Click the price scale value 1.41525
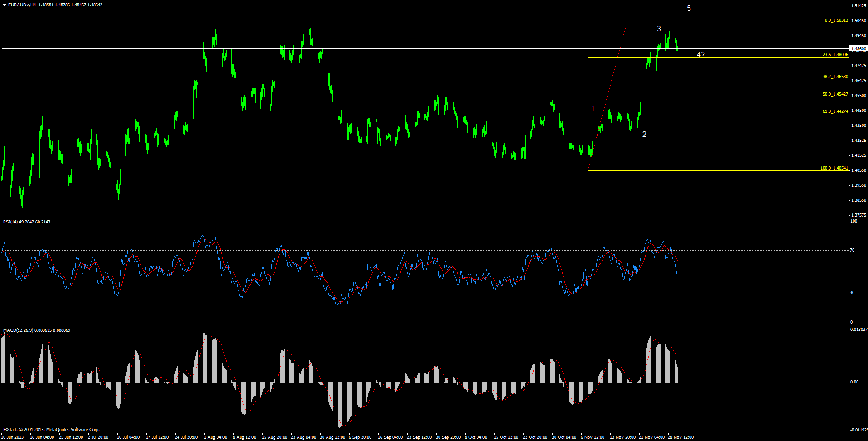 [859, 155]
